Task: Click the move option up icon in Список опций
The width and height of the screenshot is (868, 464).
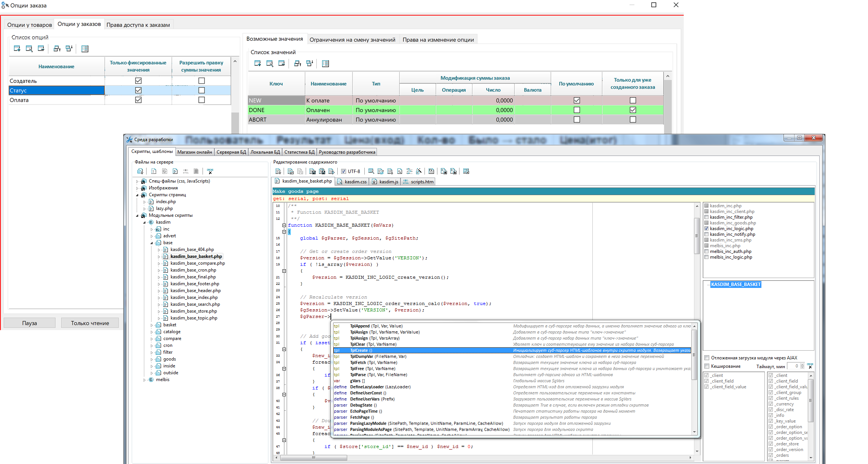Action: point(57,48)
